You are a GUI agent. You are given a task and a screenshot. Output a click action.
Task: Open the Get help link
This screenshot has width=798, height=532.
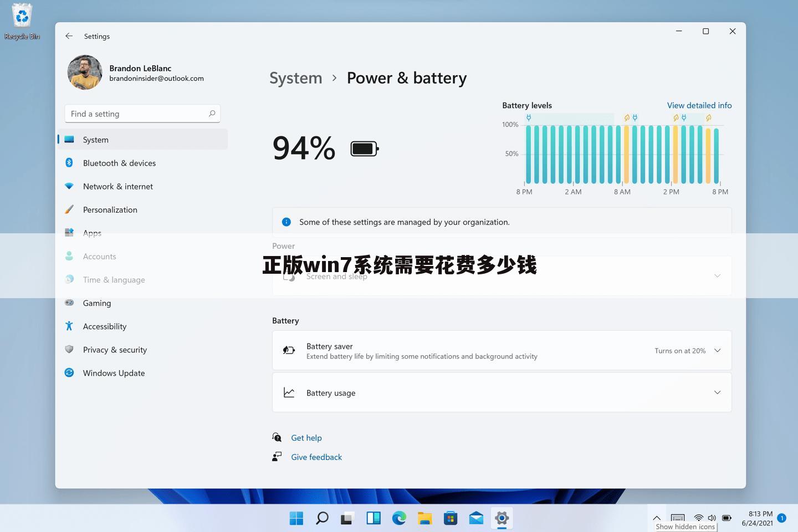pos(306,438)
